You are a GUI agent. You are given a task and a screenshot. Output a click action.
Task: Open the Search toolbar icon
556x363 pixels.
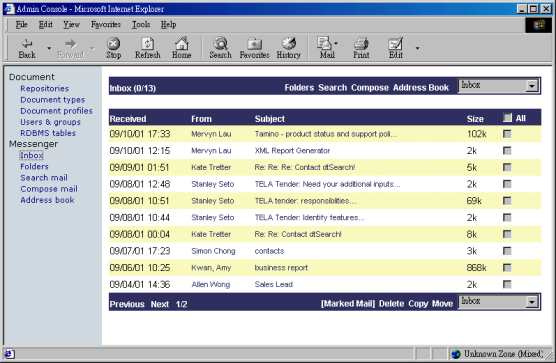click(220, 48)
